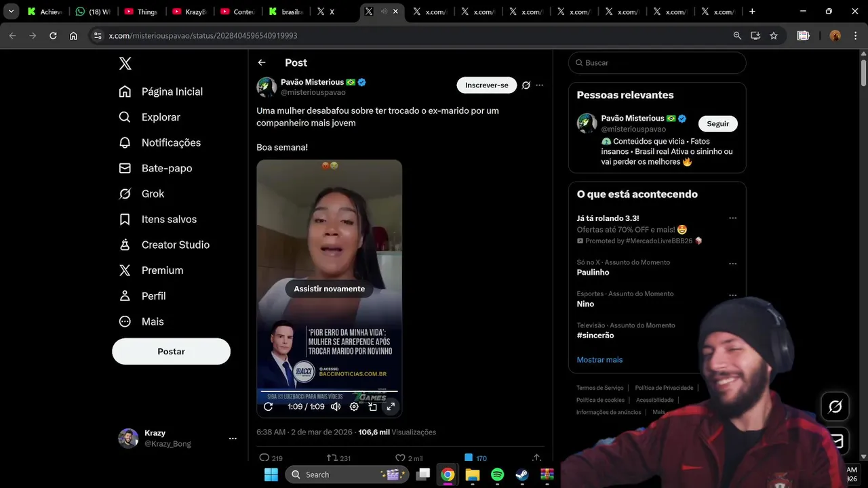
Task: Open Termos de Serviço link
Action: pos(599,388)
